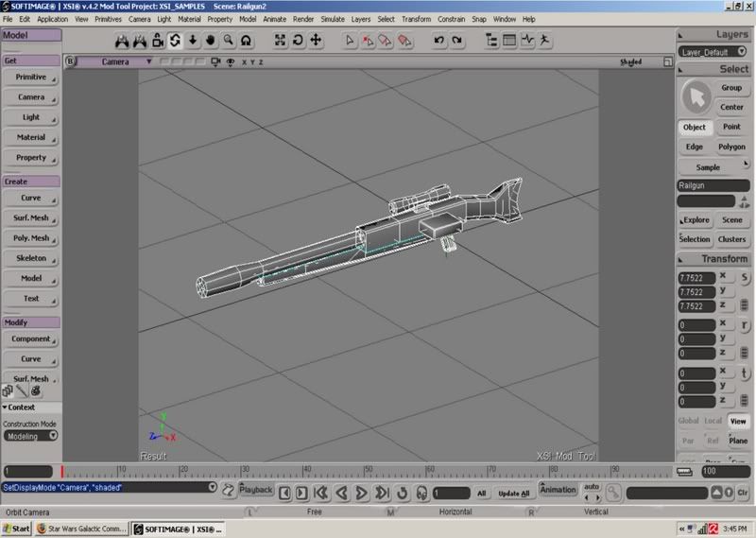756x538 pixels.
Task: Click the Center button
Action: click(x=731, y=107)
